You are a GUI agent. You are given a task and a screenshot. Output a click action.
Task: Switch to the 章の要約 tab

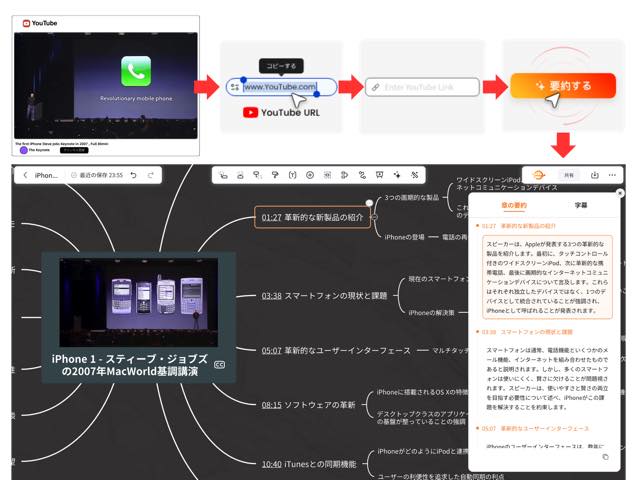(x=514, y=205)
